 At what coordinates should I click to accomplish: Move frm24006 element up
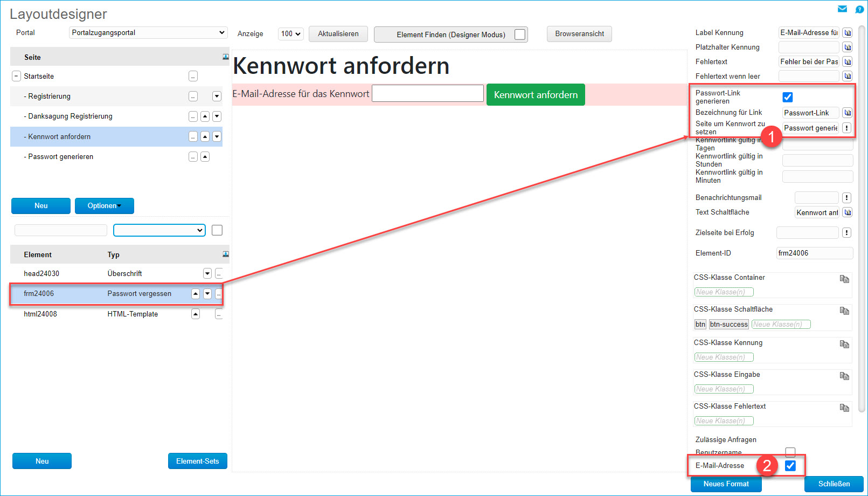point(196,294)
